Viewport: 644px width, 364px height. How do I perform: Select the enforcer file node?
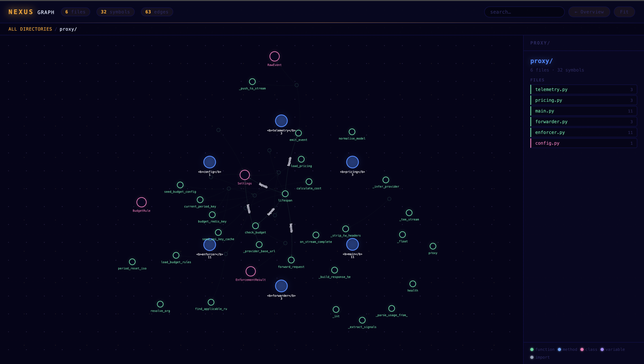[x=210, y=245]
